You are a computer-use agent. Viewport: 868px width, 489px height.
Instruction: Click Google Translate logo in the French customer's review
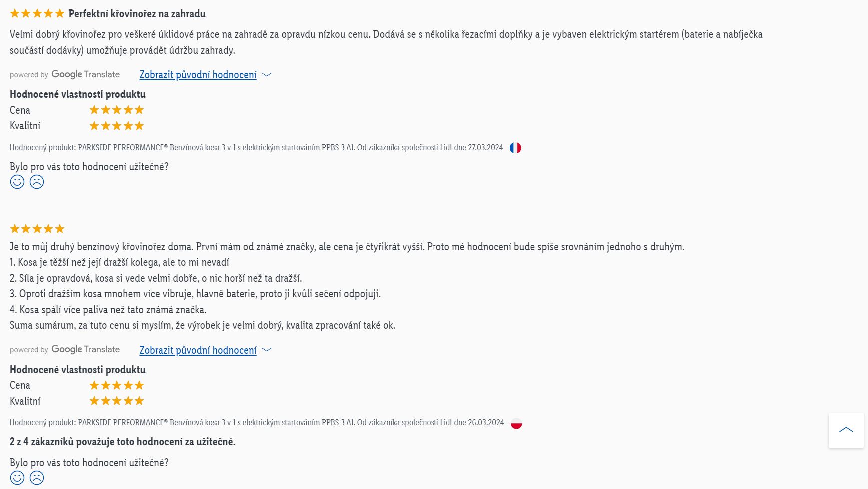[x=85, y=74]
